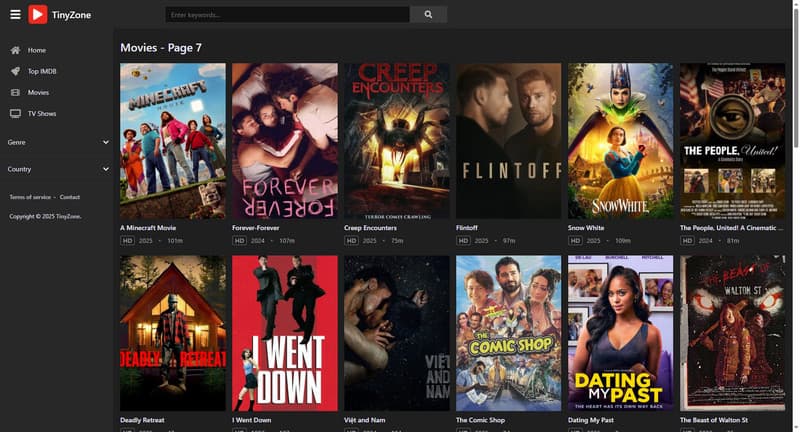
Task: Click 'Copyright © 2025 TinyZone.' text
Action: 45,216
